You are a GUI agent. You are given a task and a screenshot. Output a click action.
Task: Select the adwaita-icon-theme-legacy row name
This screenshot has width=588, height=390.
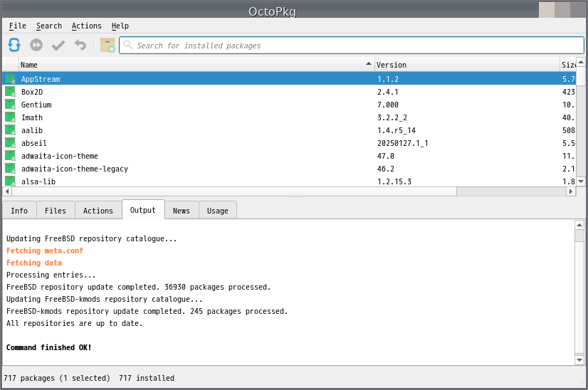[75, 169]
